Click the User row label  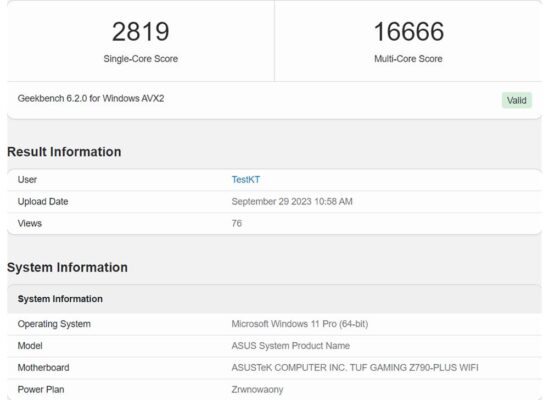tap(27, 180)
